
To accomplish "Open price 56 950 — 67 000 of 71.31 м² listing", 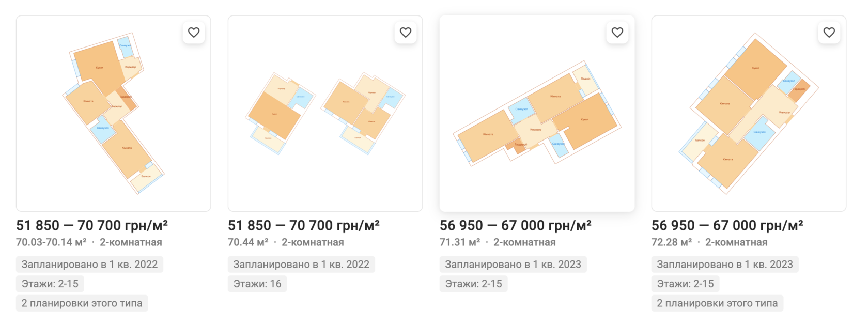I will coord(516,225).
